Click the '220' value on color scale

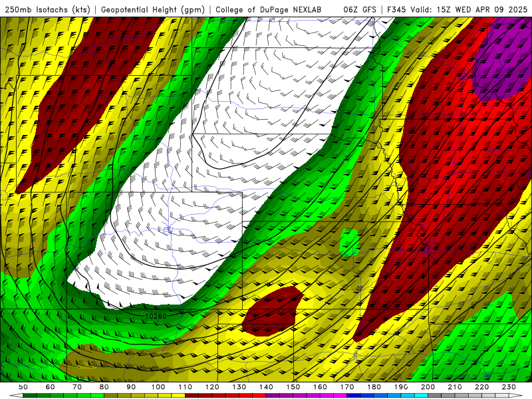(482, 387)
